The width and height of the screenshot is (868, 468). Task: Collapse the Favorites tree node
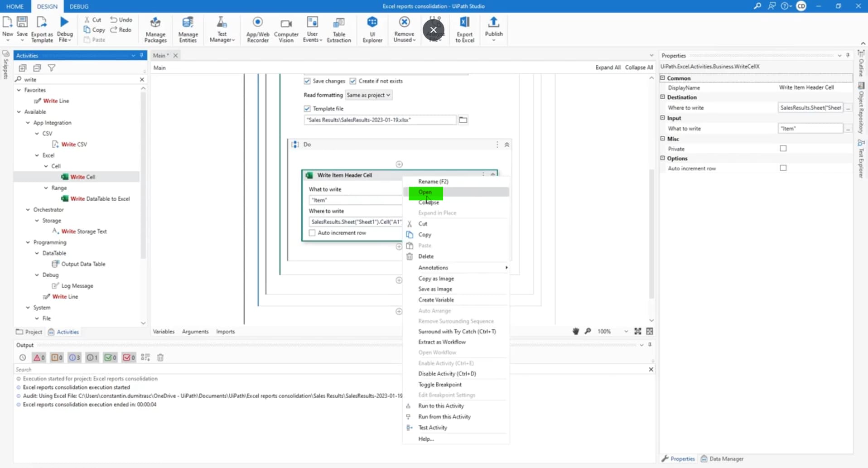pyautogui.click(x=19, y=90)
